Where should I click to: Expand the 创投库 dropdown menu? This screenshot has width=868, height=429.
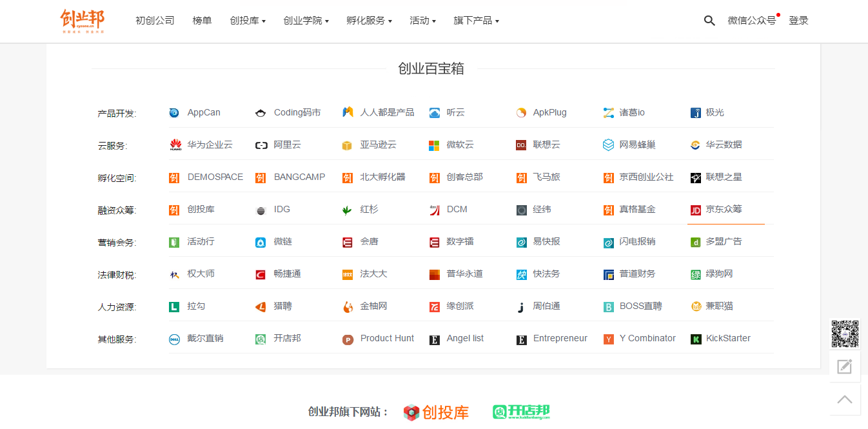[x=248, y=21]
